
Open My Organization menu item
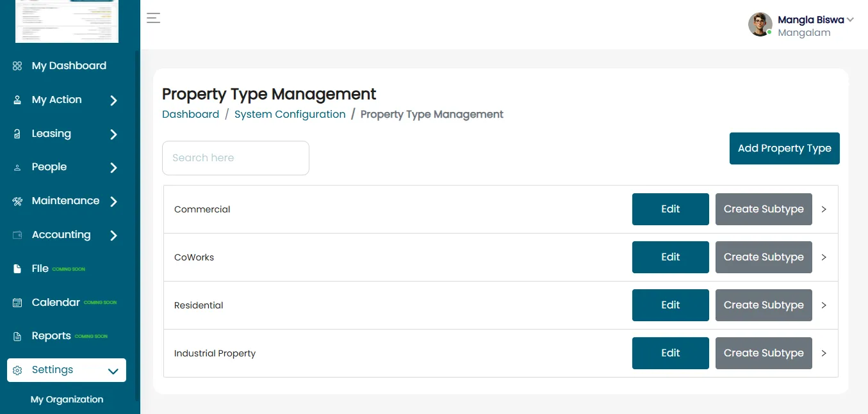pos(67,399)
